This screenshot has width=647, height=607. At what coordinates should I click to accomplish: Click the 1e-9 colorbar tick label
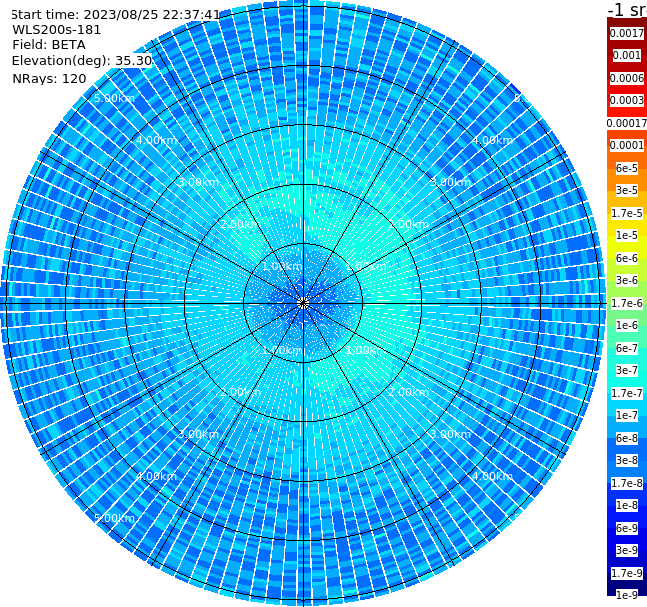[627, 595]
